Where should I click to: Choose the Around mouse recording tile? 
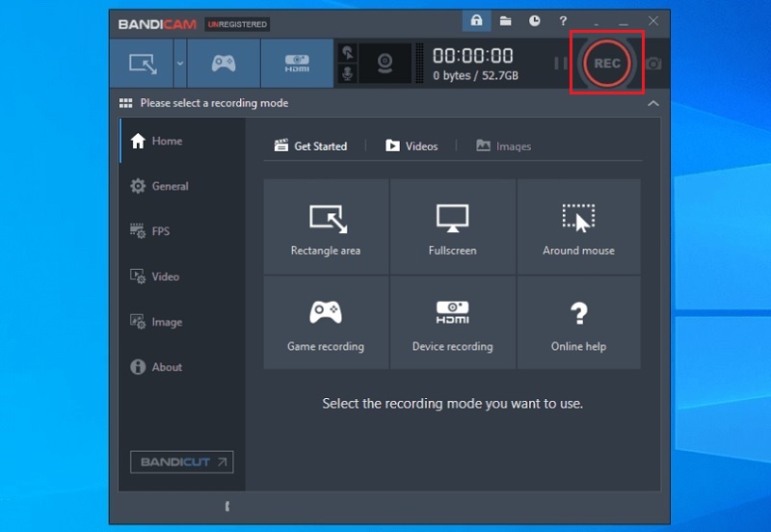coord(579,226)
